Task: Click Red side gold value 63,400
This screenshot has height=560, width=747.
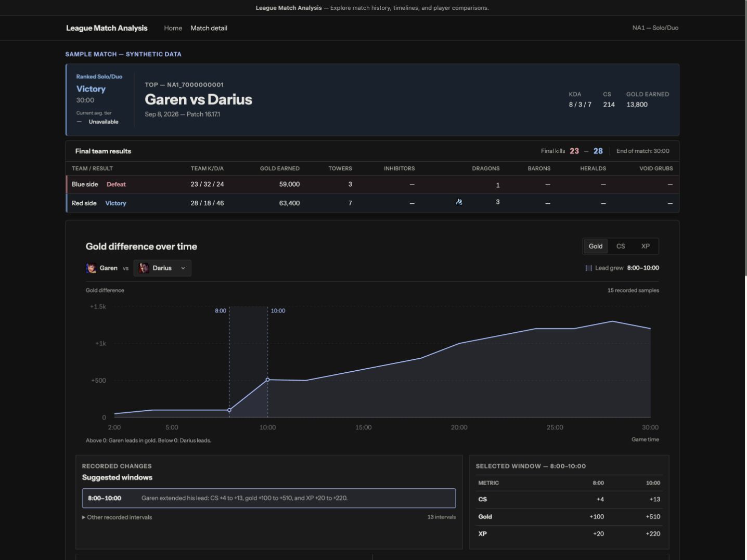Action: pyautogui.click(x=289, y=203)
